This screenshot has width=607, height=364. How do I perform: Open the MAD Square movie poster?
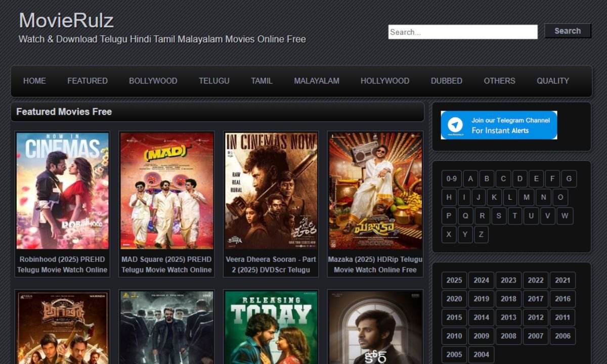click(166, 191)
